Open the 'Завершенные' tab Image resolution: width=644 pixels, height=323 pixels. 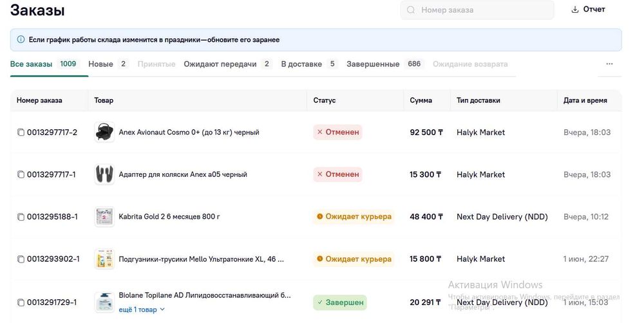coord(384,64)
